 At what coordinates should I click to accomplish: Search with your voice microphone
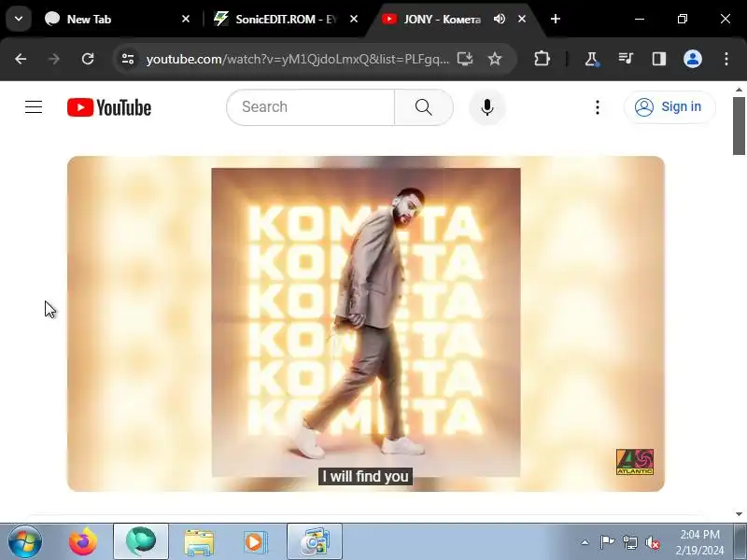point(486,107)
